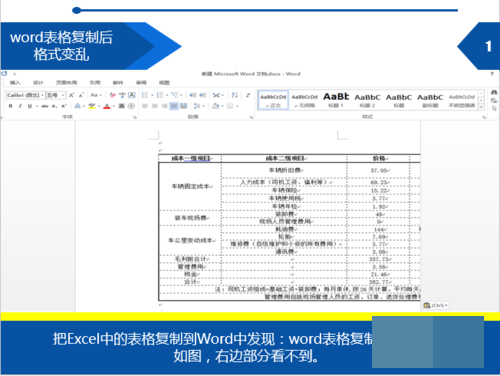Click the Superscript icon
The width and height of the screenshot is (500, 376).
(x=64, y=106)
